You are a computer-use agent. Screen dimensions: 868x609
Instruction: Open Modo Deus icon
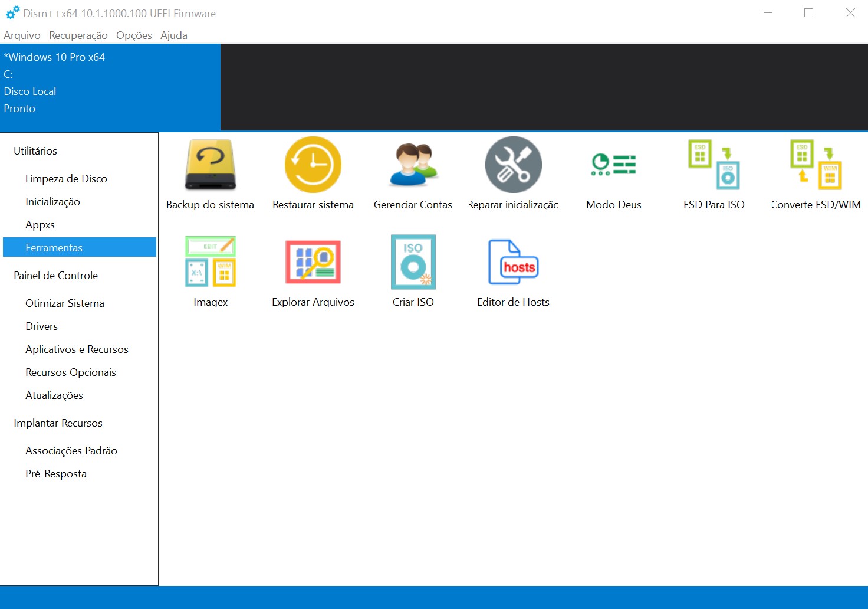614,165
